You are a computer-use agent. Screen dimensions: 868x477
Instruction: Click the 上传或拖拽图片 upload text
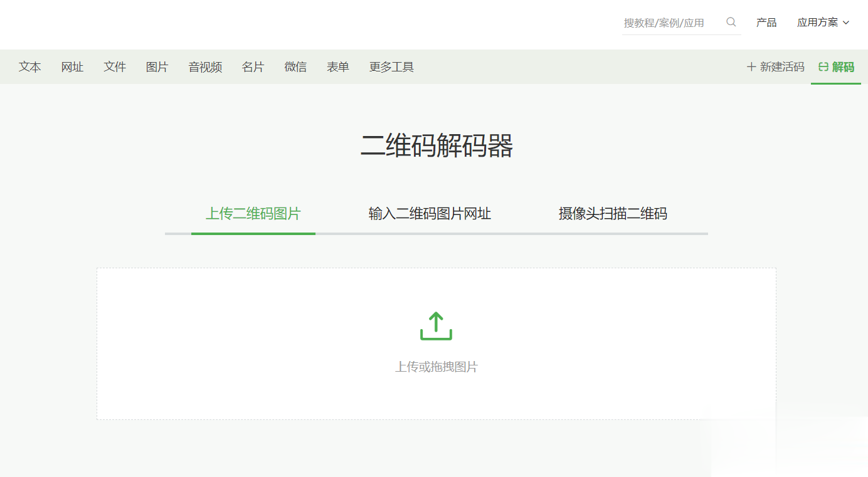437,367
